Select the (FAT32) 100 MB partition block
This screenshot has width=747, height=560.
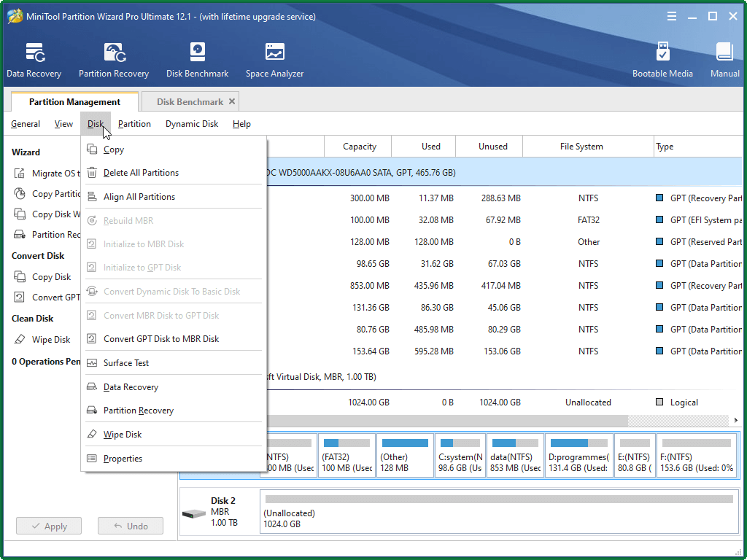coord(347,456)
